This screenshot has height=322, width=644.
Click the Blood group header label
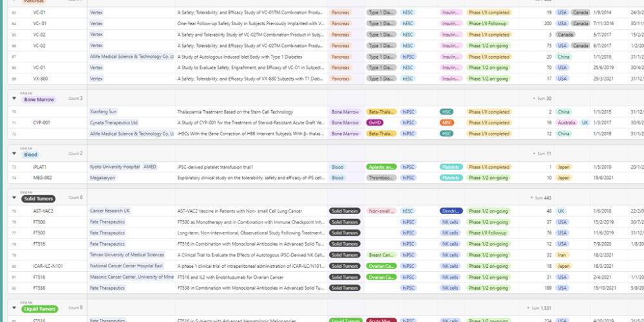[x=30, y=155]
